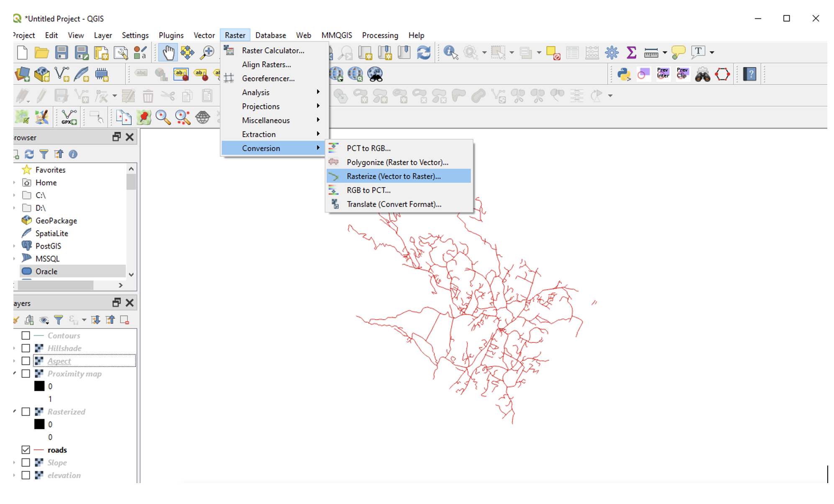Select the Measure Line ruler tool
The height and width of the screenshot is (504, 834).
pyautogui.click(x=651, y=53)
